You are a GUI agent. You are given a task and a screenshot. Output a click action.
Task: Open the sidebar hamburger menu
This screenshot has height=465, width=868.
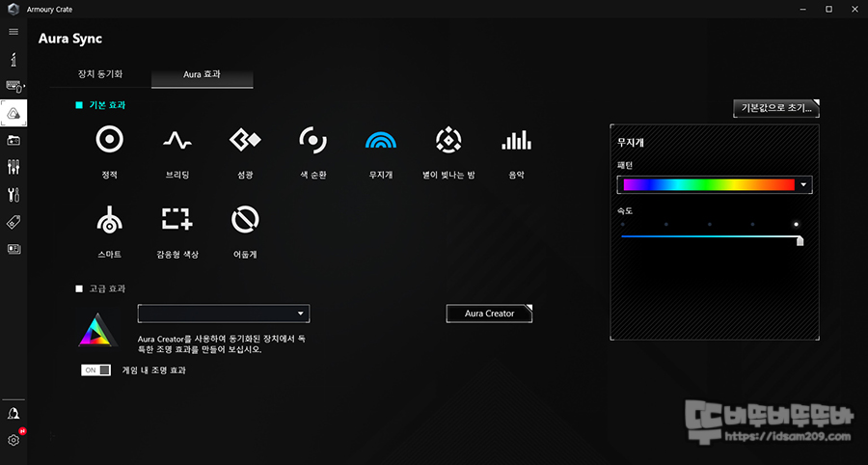pyautogui.click(x=14, y=32)
